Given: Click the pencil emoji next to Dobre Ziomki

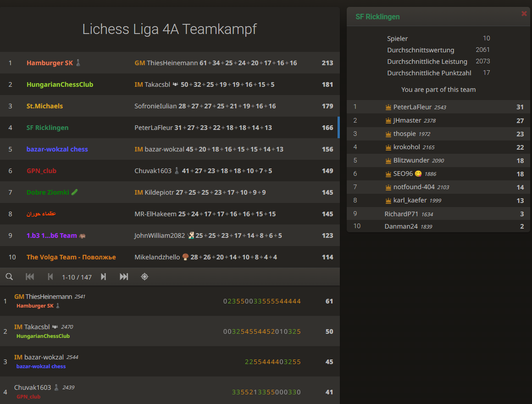Looking at the screenshot, I should pyautogui.click(x=75, y=192).
